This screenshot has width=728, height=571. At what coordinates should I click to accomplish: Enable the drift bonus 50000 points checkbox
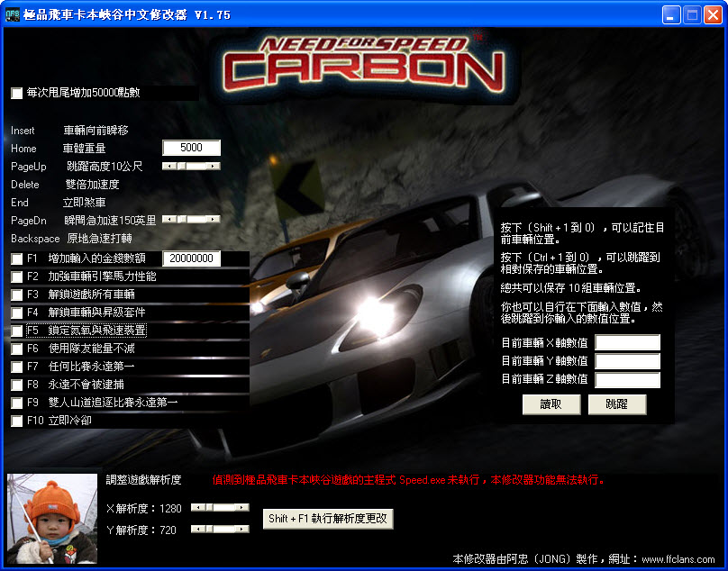pyautogui.click(x=15, y=93)
